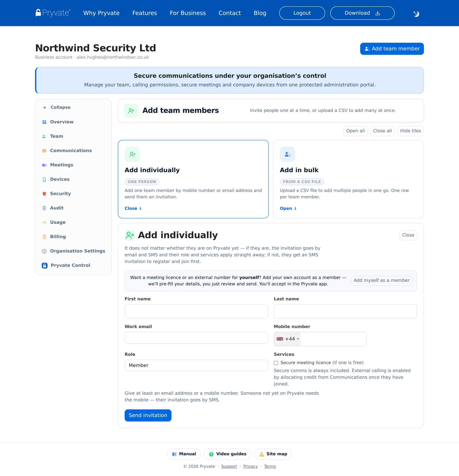The height and width of the screenshot is (476, 459).
Task: Close the Add individually panel
Action: (408, 235)
